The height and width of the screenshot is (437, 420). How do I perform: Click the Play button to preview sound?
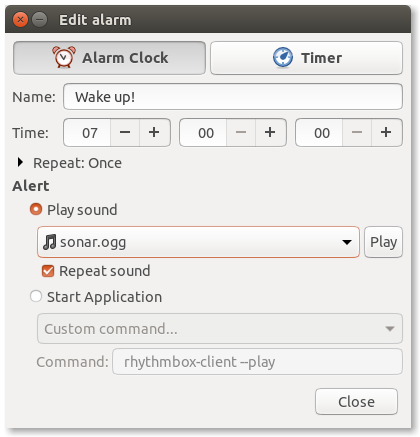383,242
